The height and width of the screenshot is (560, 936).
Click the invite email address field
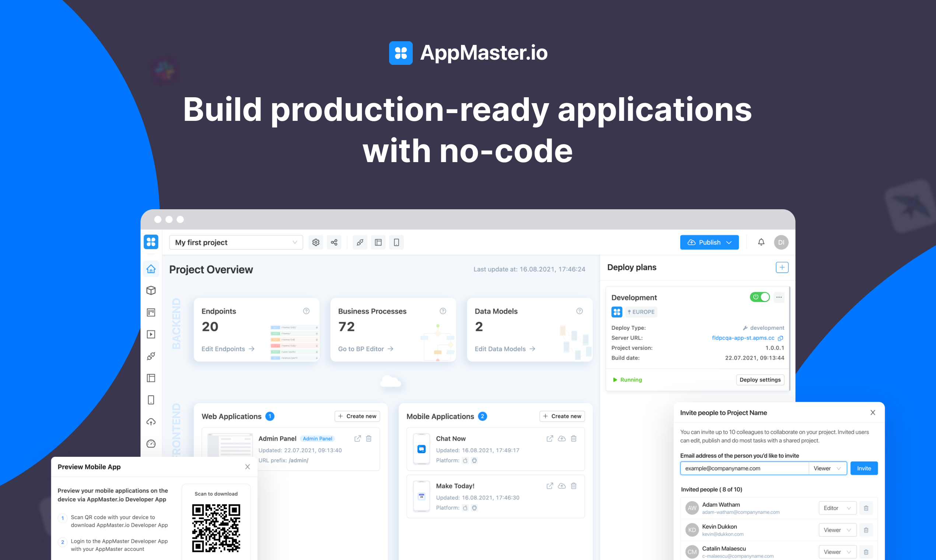tap(744, 468)
